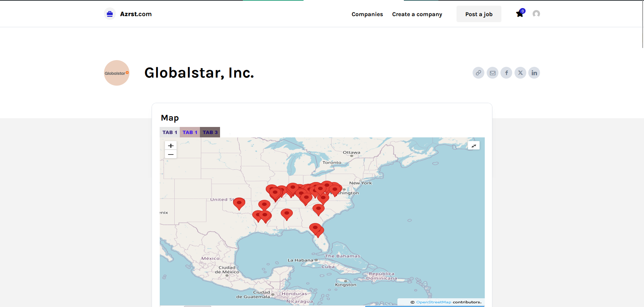The image size is (644, 307).
Task: Copy the company link with the chain icon
Action: tap(478, 73)
